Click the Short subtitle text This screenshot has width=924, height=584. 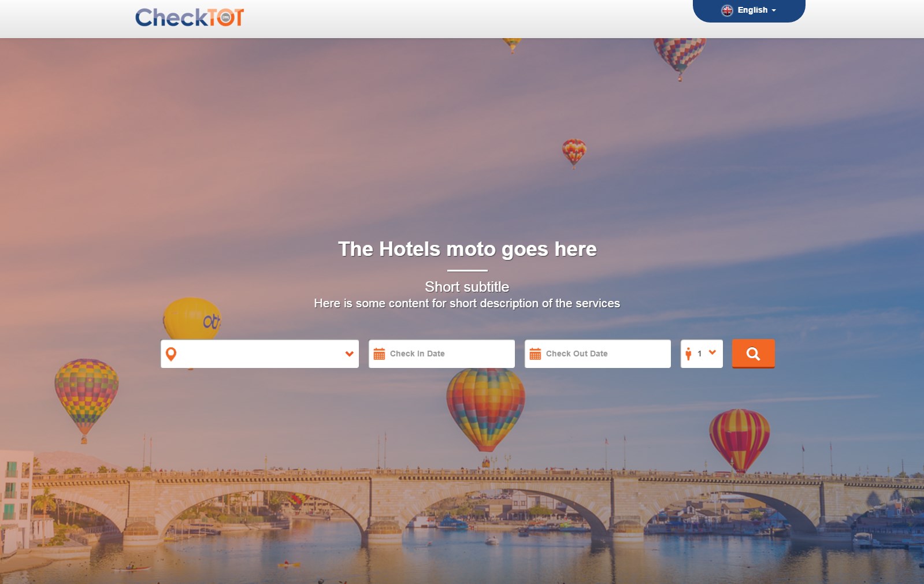[x=467, y=287]
